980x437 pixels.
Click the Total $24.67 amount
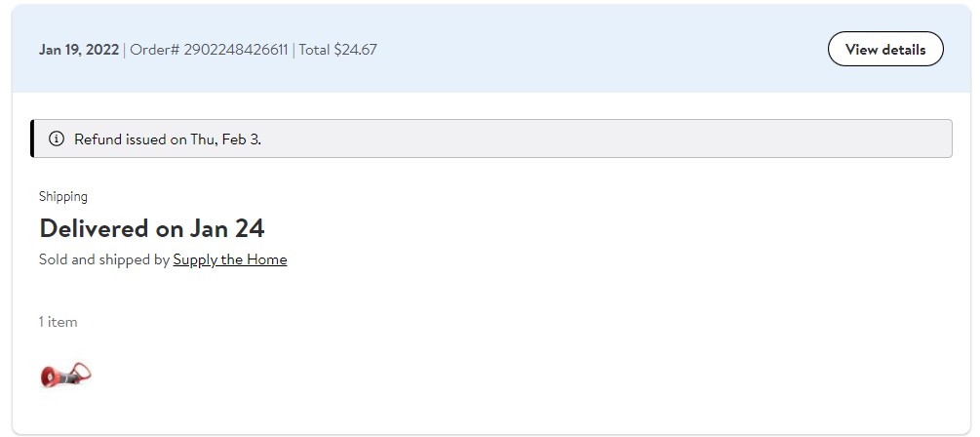point(338,50)
